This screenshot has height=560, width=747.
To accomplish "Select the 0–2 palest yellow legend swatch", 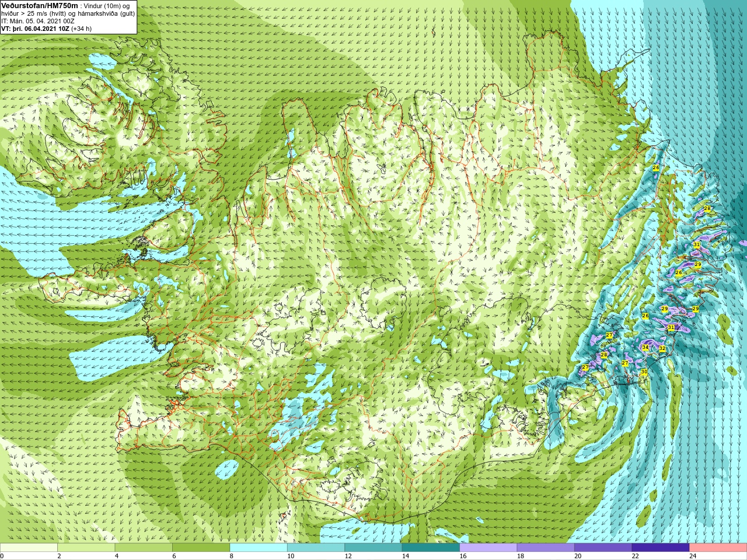I will pos(29,548).
